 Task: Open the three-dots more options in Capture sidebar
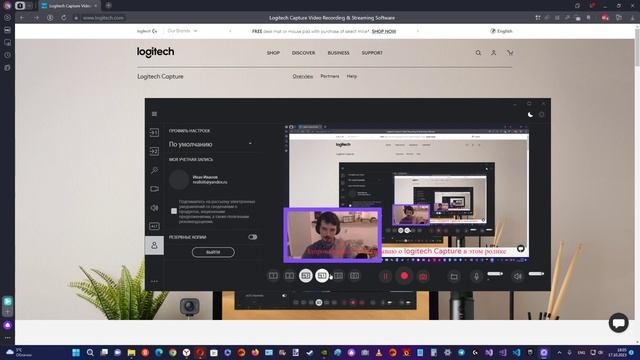[154, 281]
